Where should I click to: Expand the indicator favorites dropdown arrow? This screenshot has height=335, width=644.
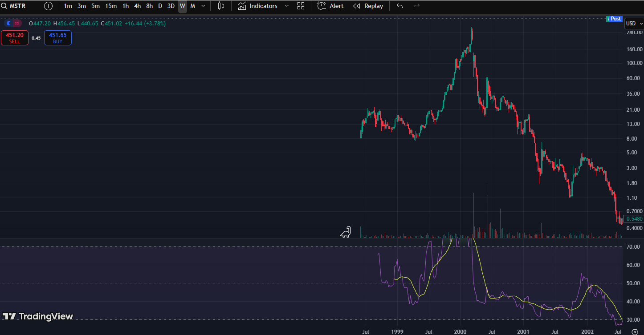(286, 6)
